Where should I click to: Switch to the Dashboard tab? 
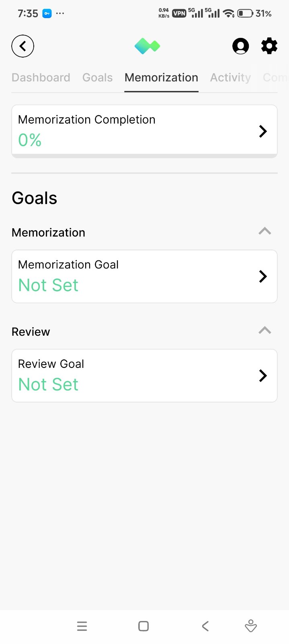coord(41,77)
